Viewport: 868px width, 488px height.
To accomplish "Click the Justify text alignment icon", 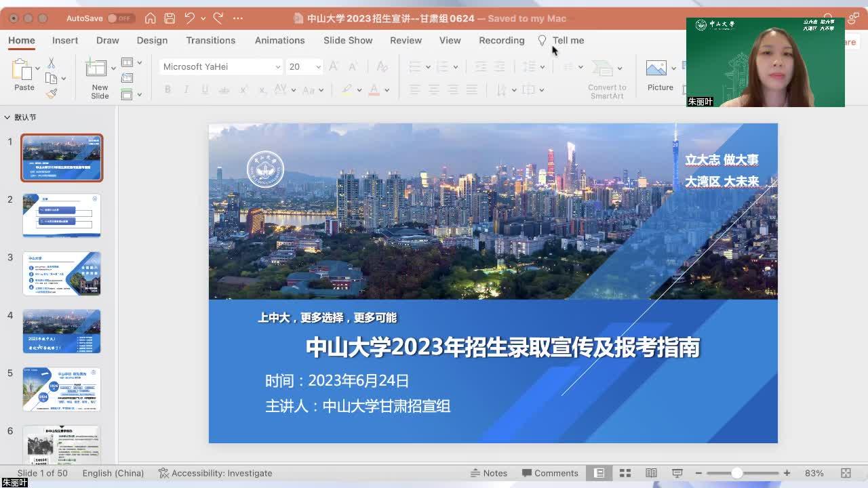I will (472, 89).
